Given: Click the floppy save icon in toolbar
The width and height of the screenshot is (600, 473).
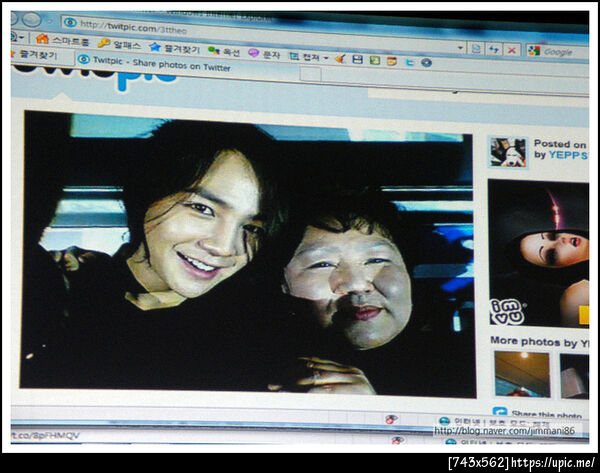Looking at the screenshot, I should click(357, 59).
